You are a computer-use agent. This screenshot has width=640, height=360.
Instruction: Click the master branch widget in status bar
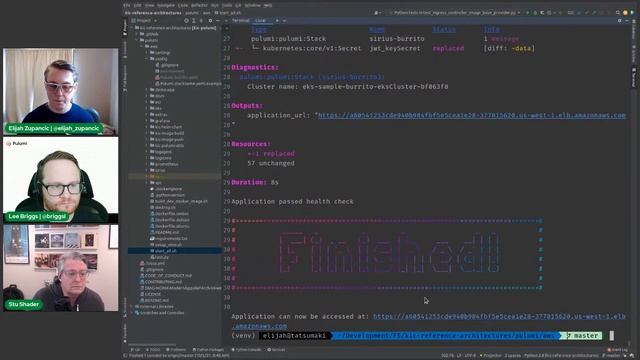point(611,356)
